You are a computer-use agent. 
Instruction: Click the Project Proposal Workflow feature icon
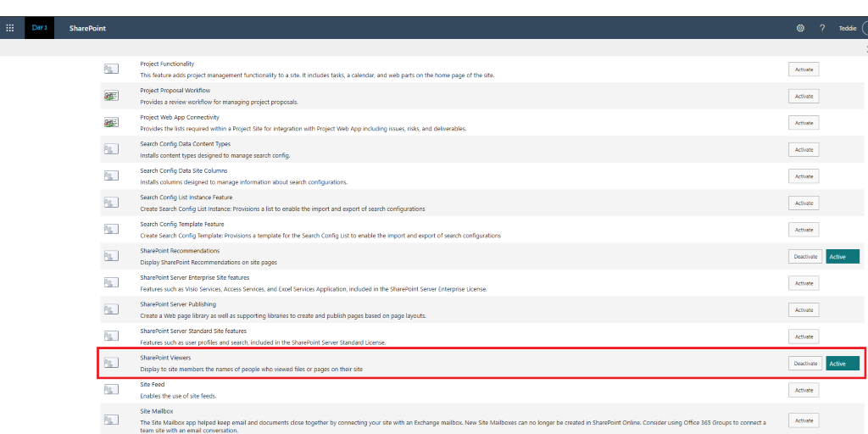pyautogui.click(x=111, y=96)
